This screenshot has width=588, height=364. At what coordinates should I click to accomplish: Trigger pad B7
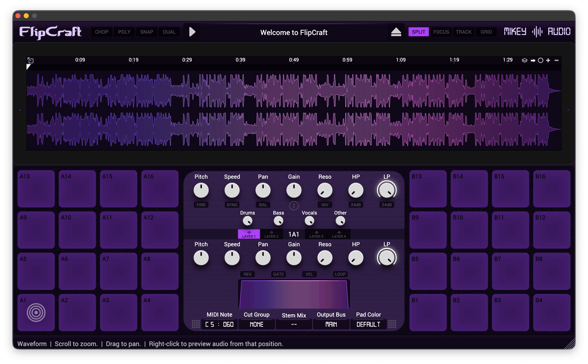(x=510, y=271)
